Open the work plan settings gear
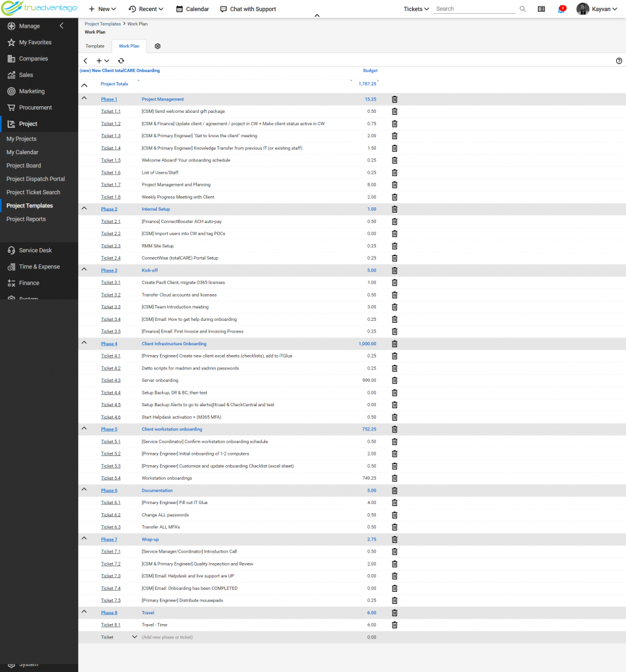The image size is (626, 672). tap(157, 47)
